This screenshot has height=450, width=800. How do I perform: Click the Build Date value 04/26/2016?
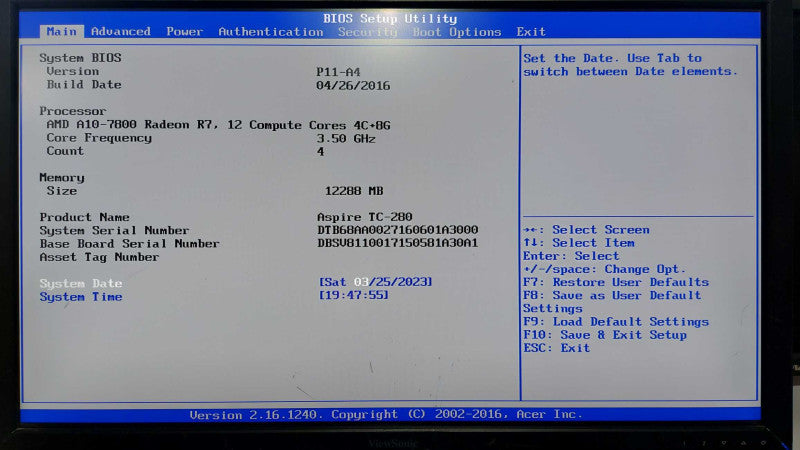(353, 86)
